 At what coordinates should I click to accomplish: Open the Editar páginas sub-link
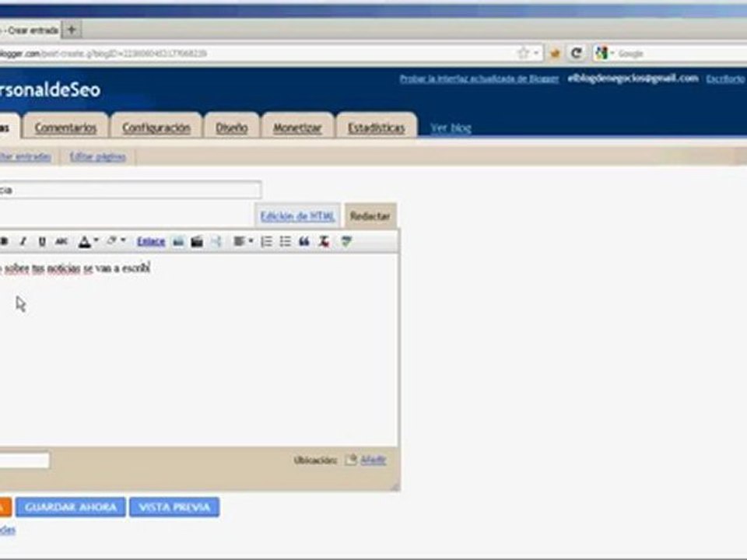tap(98, 156)
